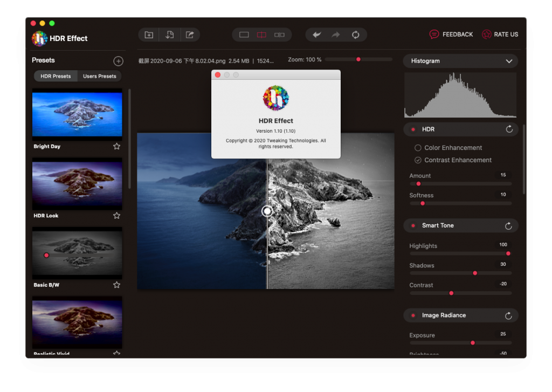Image resolution: width=552 pixels, height=392 pixels.
Task: Click the Softness value 10
Action: pos(503,195)
